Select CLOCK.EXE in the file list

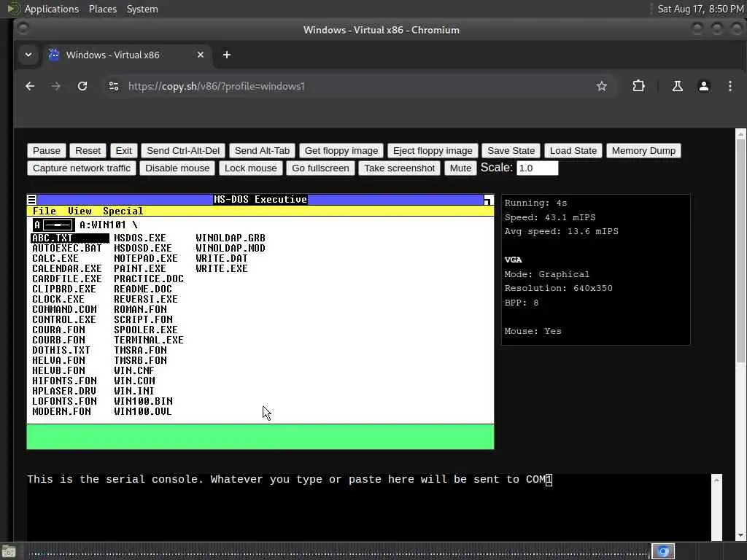[58, 299]
